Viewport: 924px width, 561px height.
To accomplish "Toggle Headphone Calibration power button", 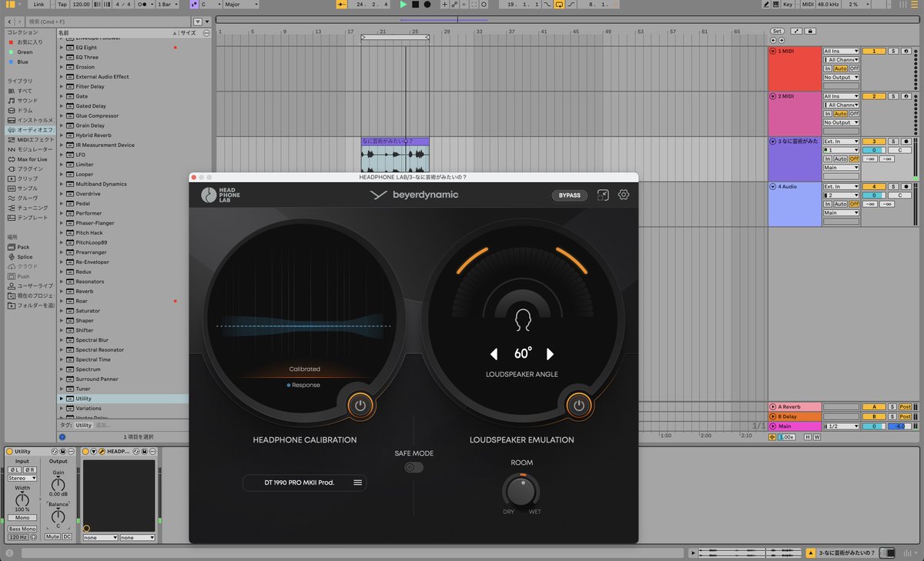I will 360,404.
